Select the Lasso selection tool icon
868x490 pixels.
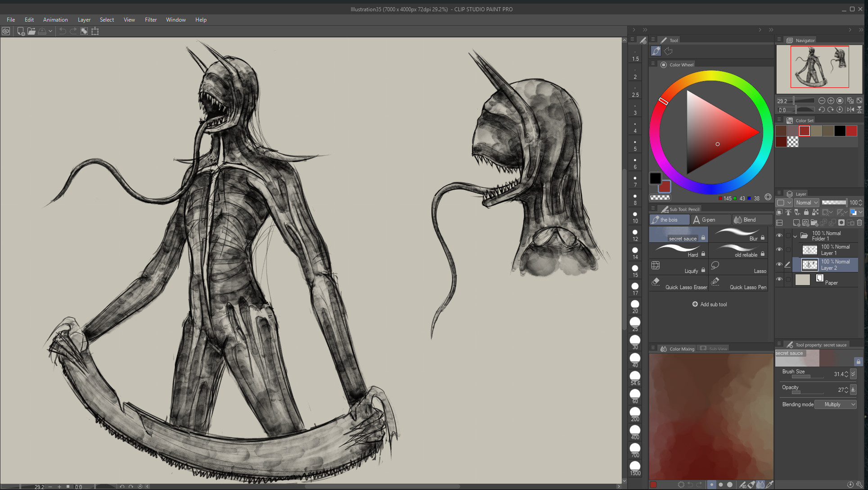669,51
